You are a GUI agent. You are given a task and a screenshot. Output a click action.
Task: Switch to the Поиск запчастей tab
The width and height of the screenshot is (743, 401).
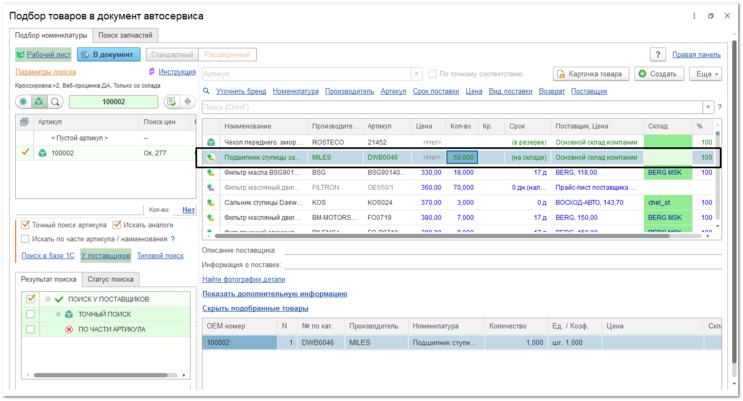tap(125, 35)
